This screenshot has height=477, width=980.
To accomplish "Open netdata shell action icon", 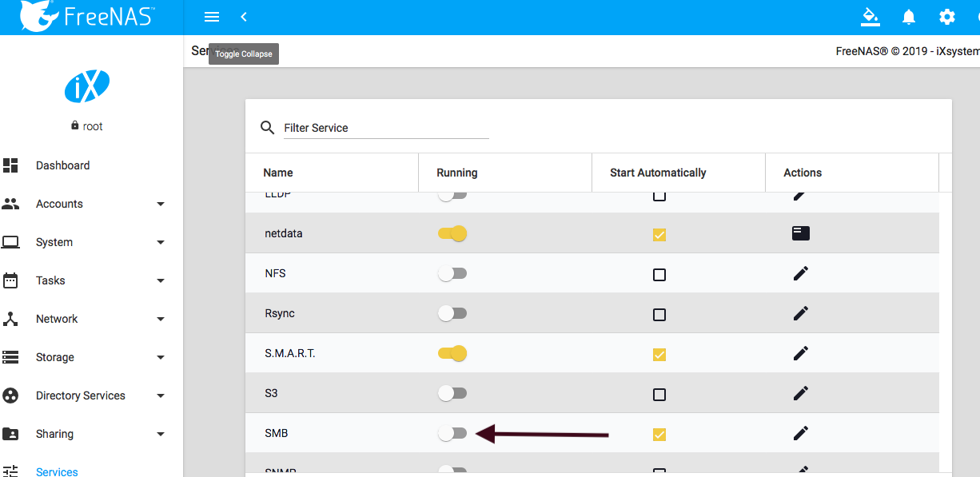I will coord(801,233).
